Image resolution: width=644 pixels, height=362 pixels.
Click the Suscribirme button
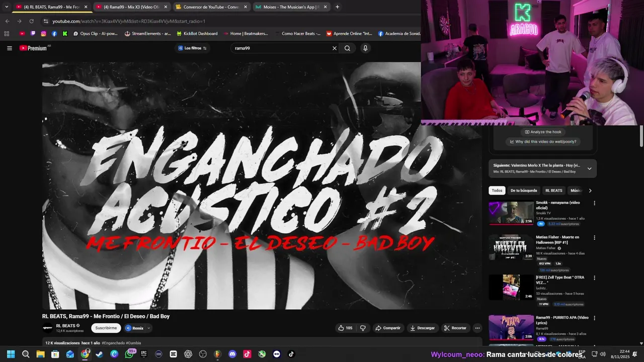click(x=106, y=328)
